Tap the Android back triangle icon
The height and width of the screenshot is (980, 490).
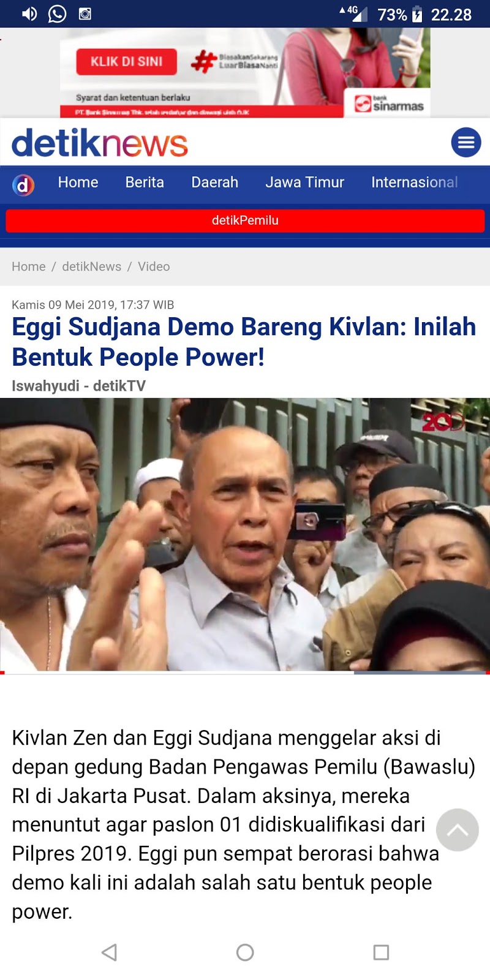pyautogui.click(x=109, y=952)
